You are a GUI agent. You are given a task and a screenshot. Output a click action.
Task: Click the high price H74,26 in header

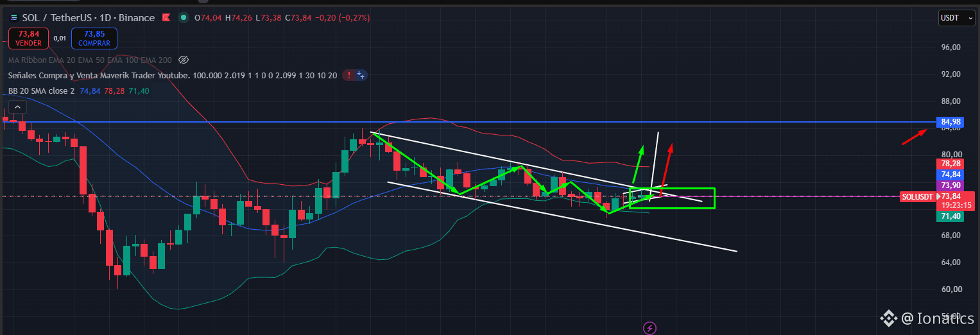[238, 18]
